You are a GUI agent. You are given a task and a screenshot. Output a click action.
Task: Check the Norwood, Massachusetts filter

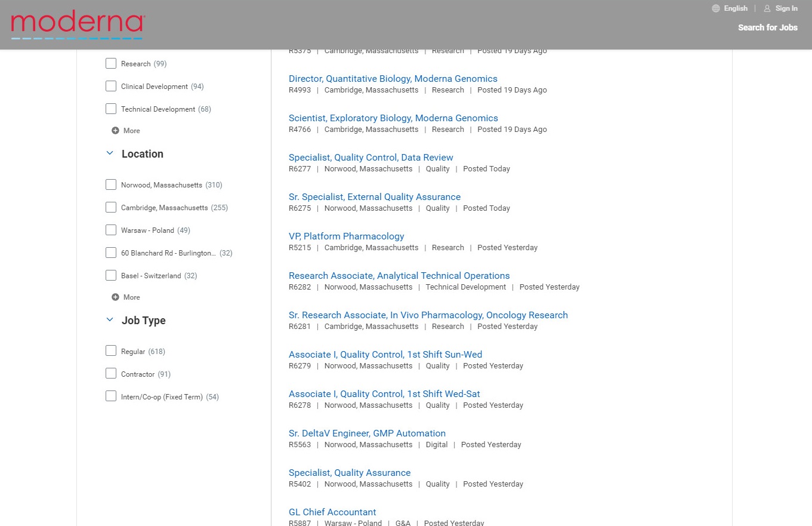coord(111,185)
